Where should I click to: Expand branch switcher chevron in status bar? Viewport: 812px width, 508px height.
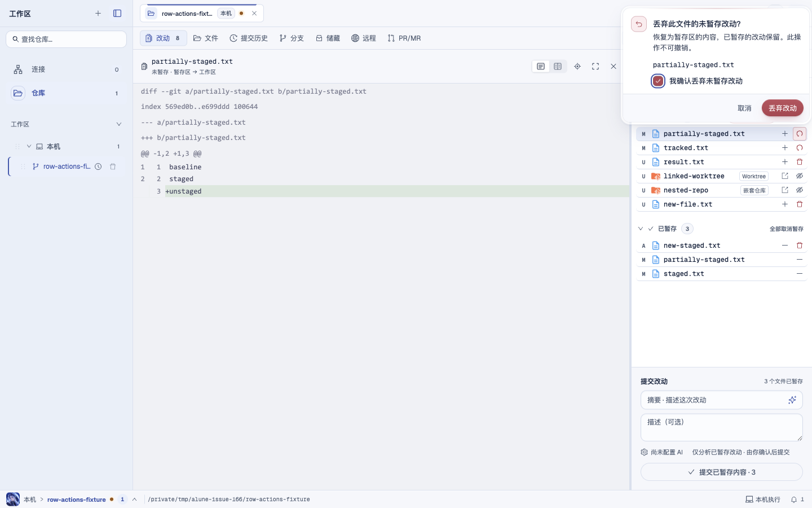(134, 500)
